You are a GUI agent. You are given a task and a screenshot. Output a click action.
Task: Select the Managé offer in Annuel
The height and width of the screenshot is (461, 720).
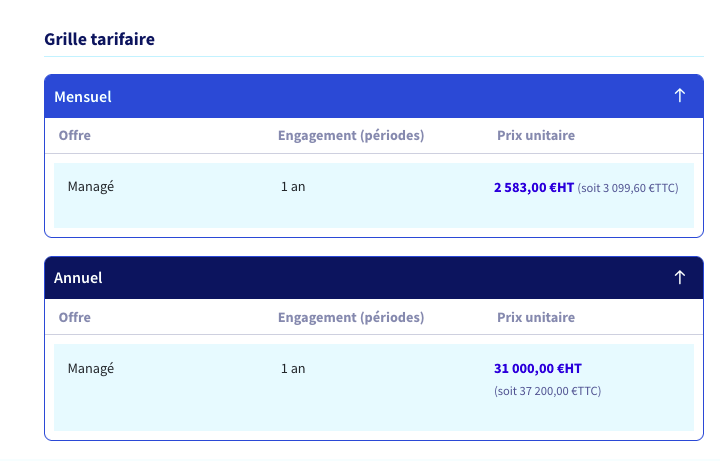(90, 368)
